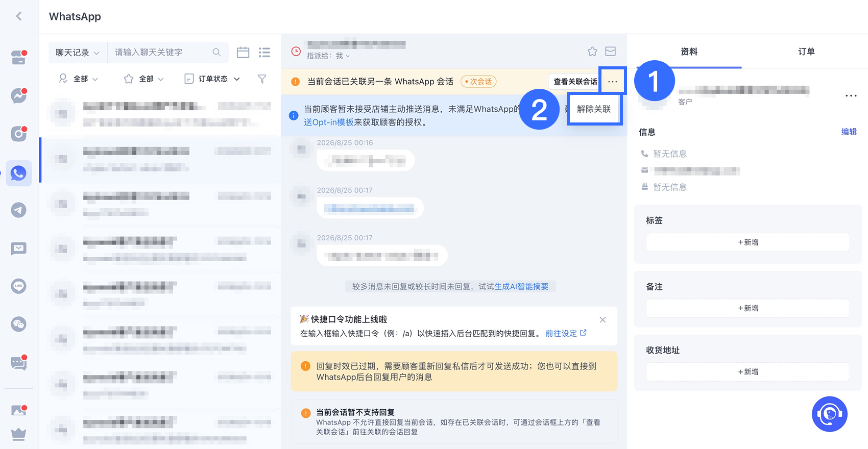The height and width of the screenshot is (449, 868).
Task: Open customer profile more options menu
Action: (851, 96)
